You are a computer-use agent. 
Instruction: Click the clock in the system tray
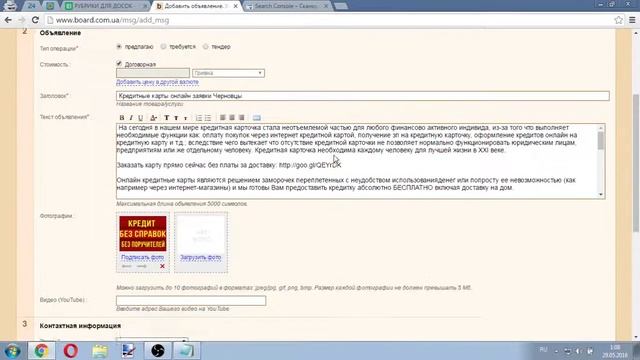pos(615,351)
